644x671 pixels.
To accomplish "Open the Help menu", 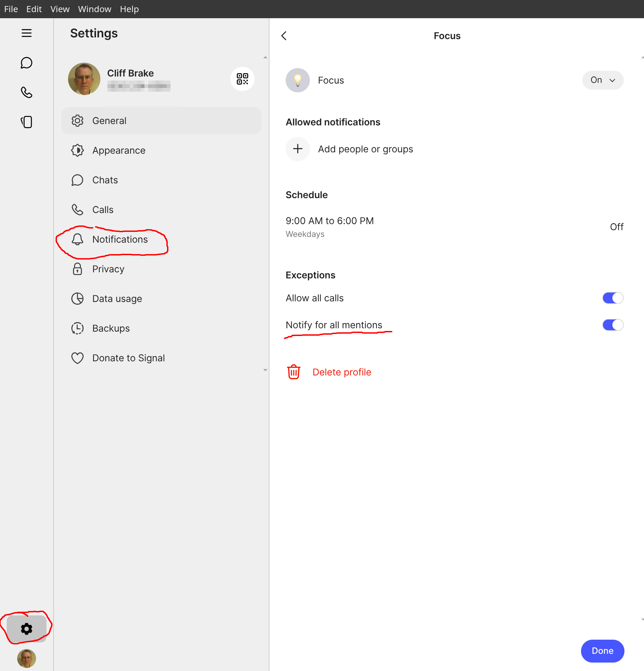I will [x=129, y=9].
